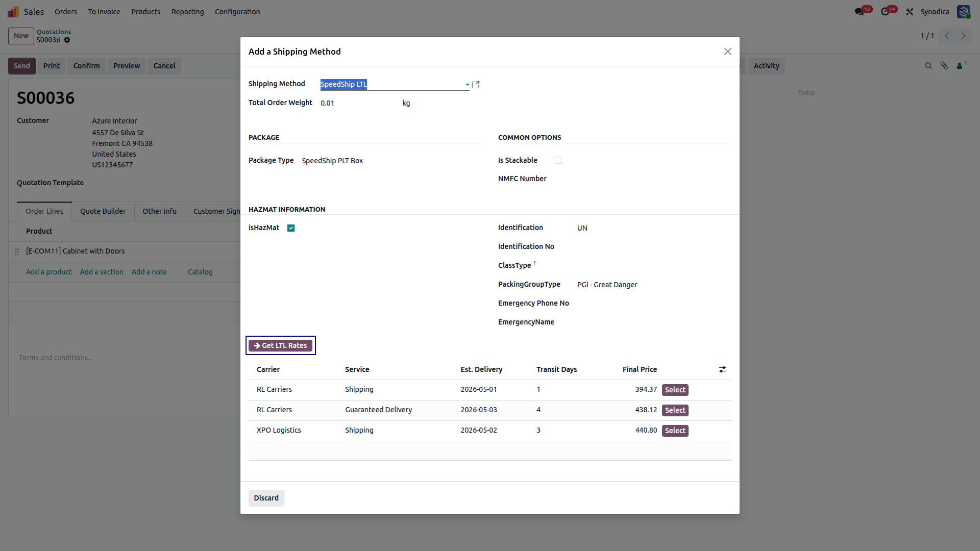The image size is (980, 551).
Task: Click the Add a note link
Action: (x=149, y=272)
